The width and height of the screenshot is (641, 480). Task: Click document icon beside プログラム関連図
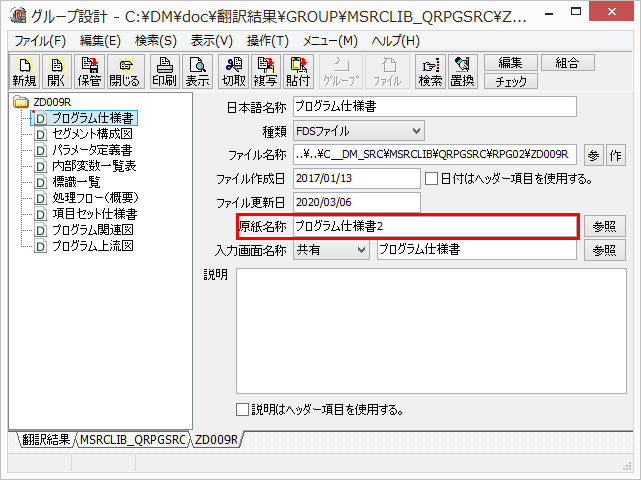pyautogui.click(x=40, y=230)
